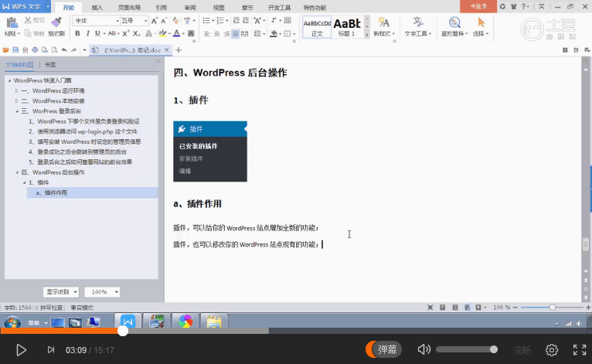592x364 pixels.
Task: Click the Windows Start orb
Action: tap(12, 322)
